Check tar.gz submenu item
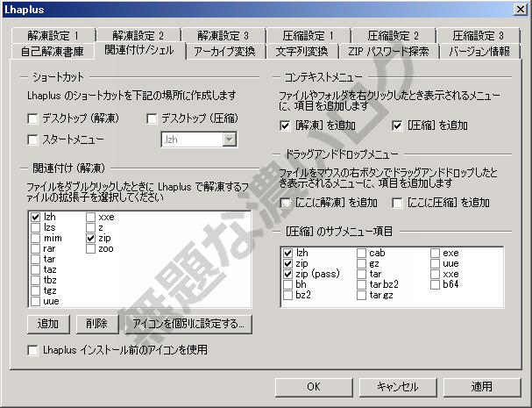Image resolution: width=532 pixels, height=408 pixels. 361,295
